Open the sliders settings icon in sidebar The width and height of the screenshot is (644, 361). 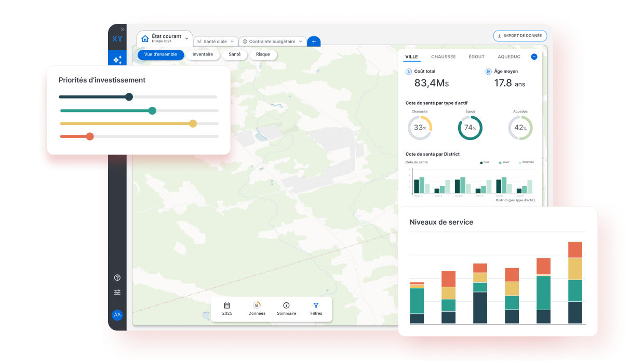(x=117, y=293)
